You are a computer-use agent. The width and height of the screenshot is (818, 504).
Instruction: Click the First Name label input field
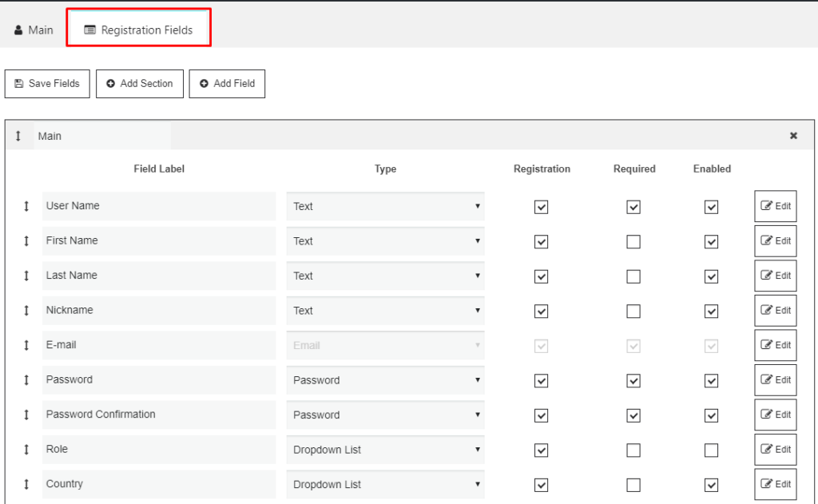tap(159, 240)
